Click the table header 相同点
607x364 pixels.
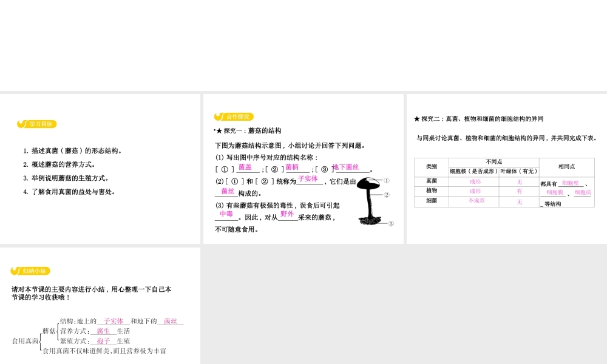click(567, 166)
